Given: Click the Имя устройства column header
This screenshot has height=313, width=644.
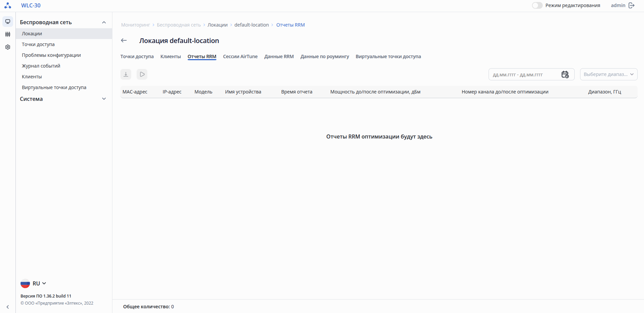Looking at the screenshot, I should click(243, 92).
